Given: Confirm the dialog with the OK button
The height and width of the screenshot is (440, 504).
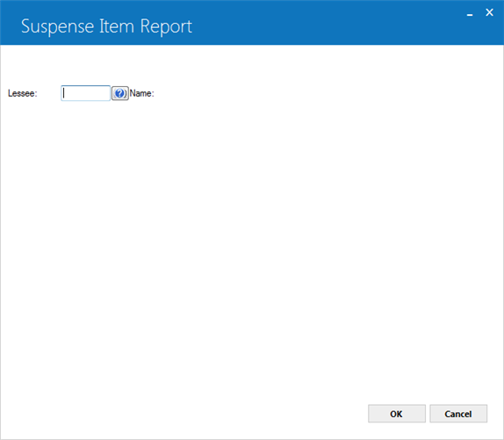Looking at the screenshot, I should [397, 414].
